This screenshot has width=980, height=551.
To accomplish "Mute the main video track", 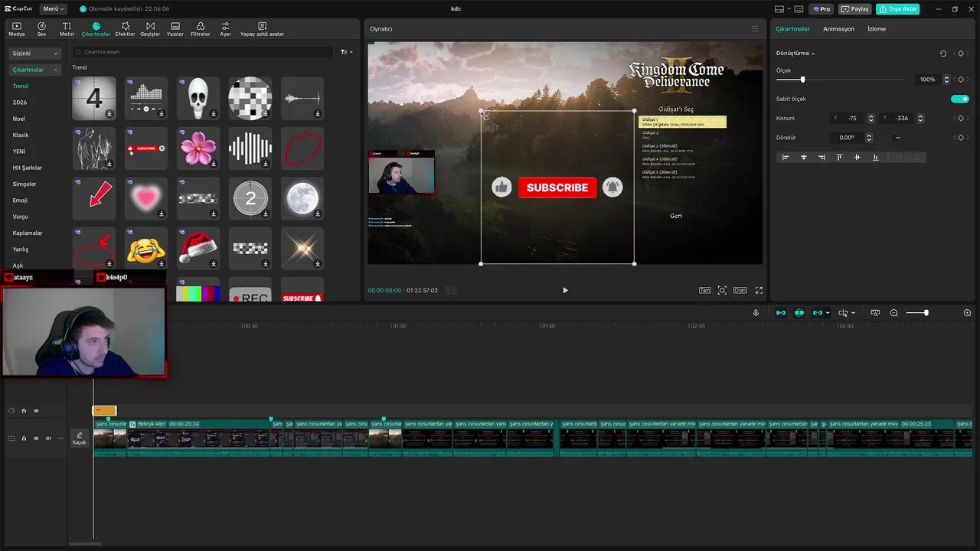I will 48,439.
